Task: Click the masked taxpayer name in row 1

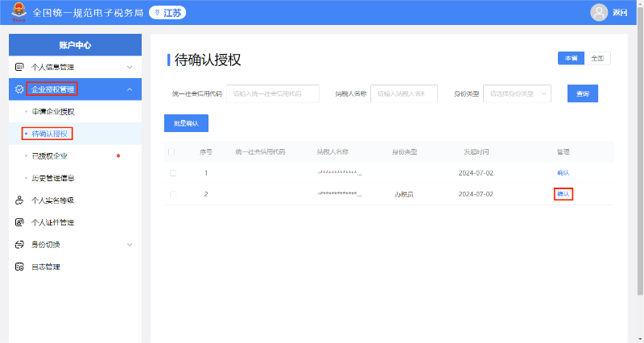Action: (x=339, y=173)
